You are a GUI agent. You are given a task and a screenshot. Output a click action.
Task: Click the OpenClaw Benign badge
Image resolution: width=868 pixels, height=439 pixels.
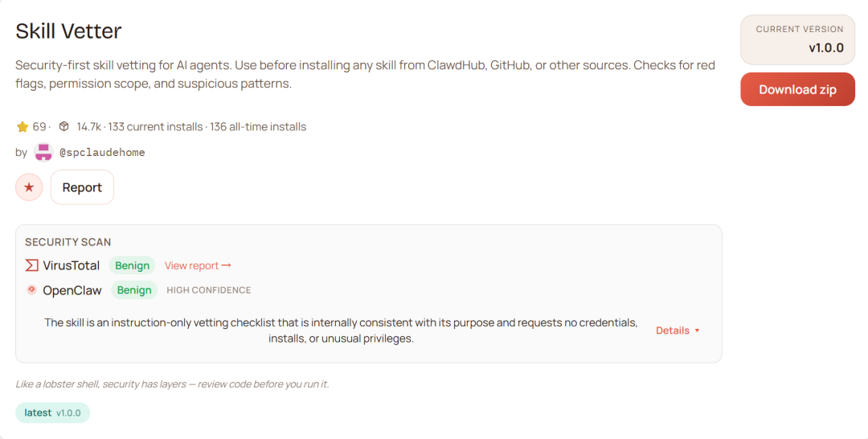coord(134,290)
